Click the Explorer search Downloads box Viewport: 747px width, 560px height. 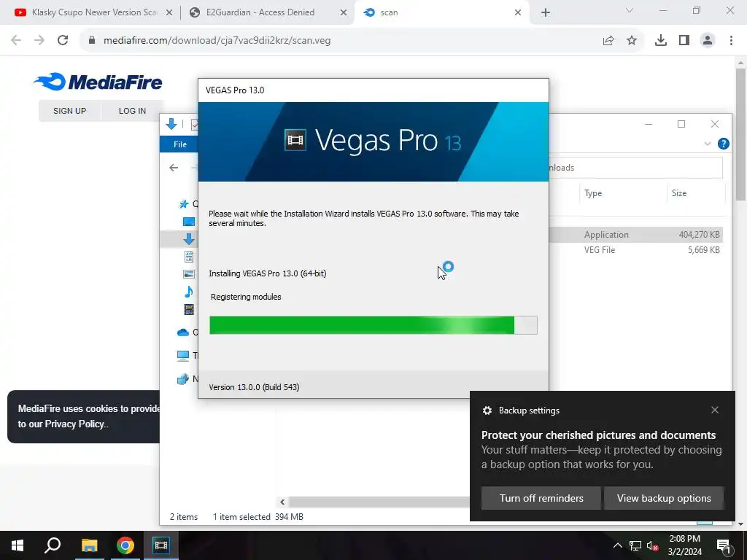[635, 168]
